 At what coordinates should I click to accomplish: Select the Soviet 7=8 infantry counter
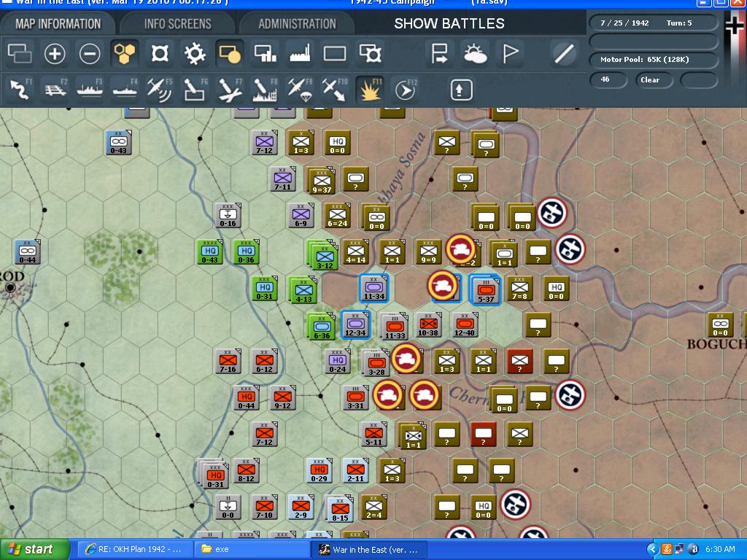(x=519, y=288)
